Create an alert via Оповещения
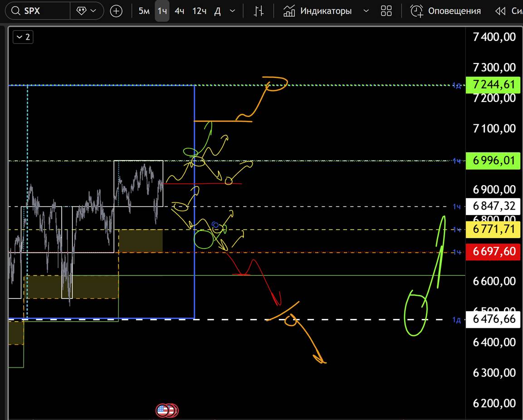Screen dimensions: 523x420 point(454,11)
